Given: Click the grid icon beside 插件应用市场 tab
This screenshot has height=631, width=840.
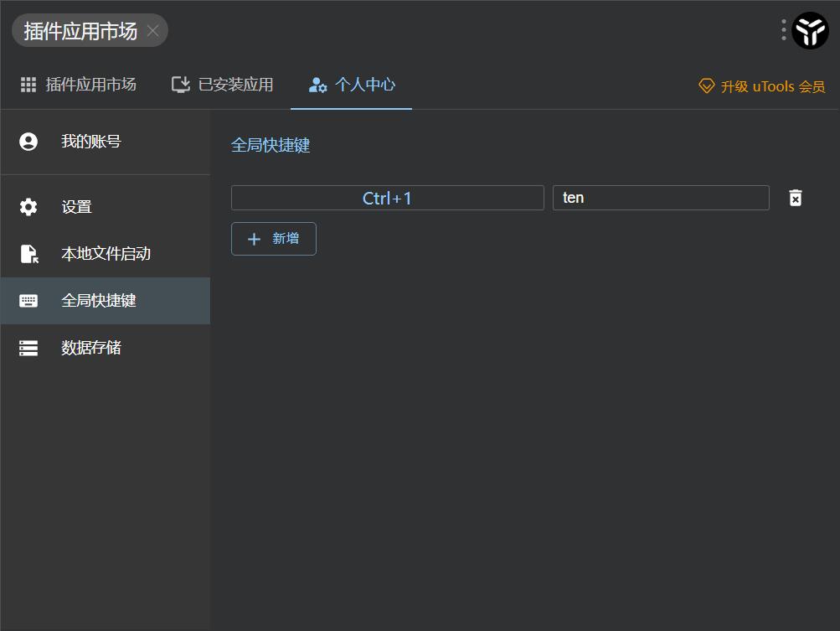Looking at the screenshot, I should coord(28,85).
